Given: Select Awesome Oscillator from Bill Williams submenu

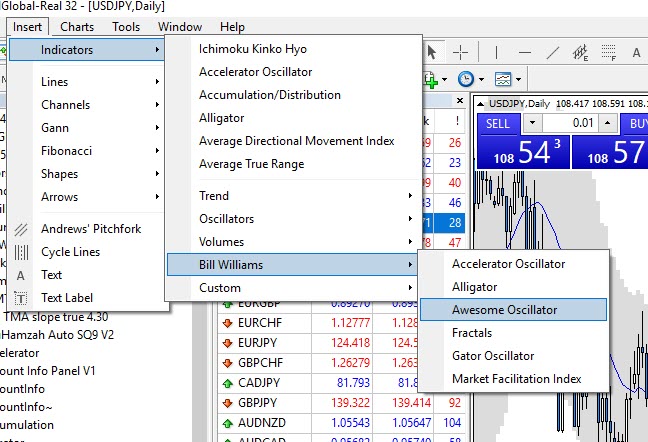Looking at the screenshot, I should pyautogui.click(x=514, y=310).
